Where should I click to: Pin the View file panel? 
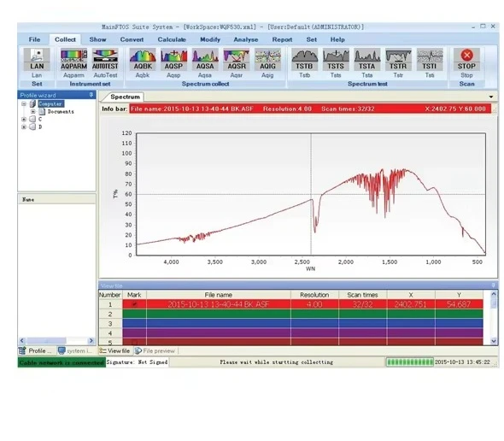(x=493, y=285)
